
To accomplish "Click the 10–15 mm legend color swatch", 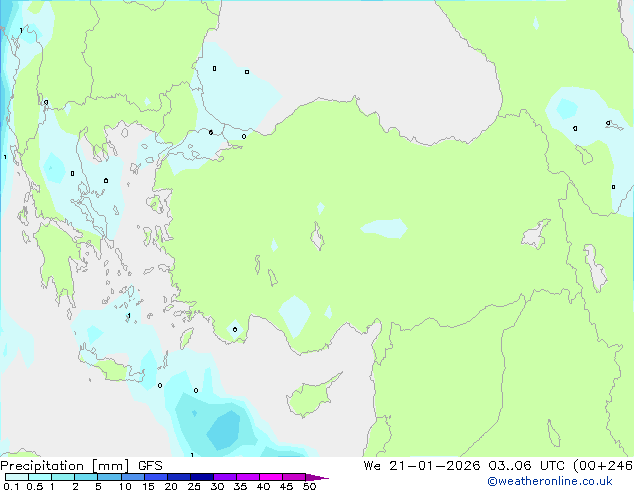I will coord(132,477).
